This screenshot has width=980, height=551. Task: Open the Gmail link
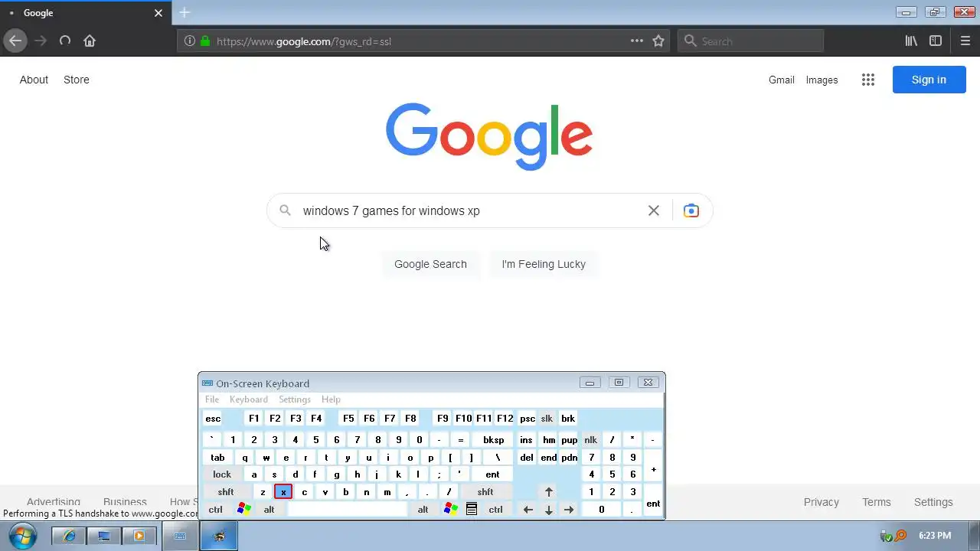782,80
